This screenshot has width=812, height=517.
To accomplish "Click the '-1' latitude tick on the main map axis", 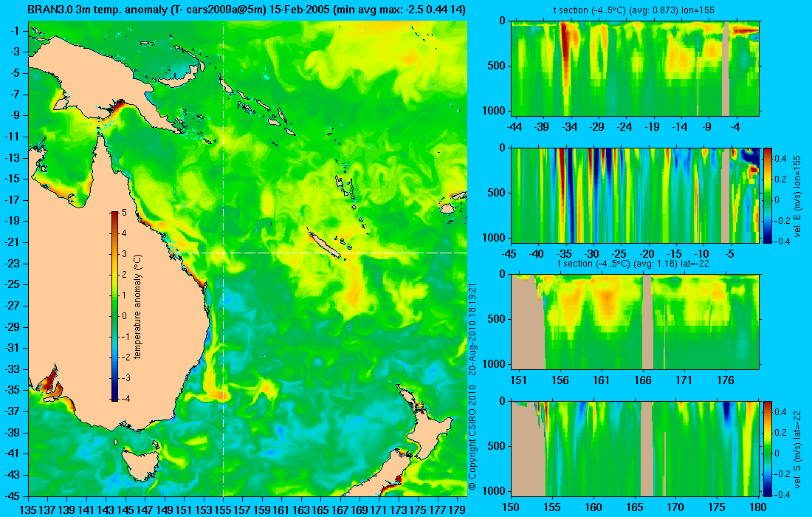I will tap(15, 30).
